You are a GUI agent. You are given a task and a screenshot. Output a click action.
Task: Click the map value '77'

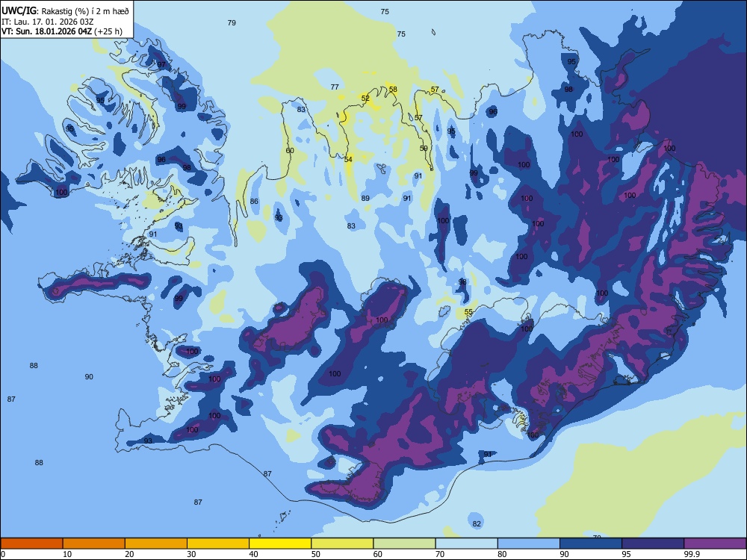point(335,87)
